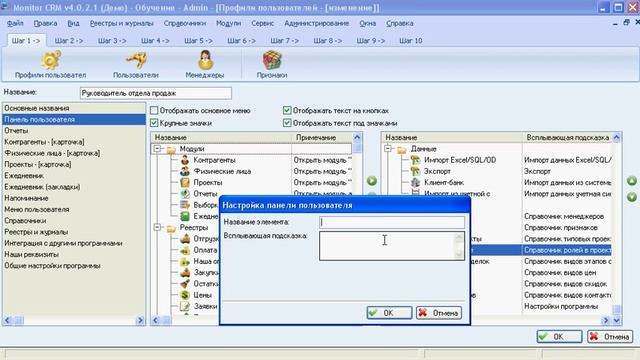
Task: Click the Цены registry icon
Action: (x=185, y=295)
